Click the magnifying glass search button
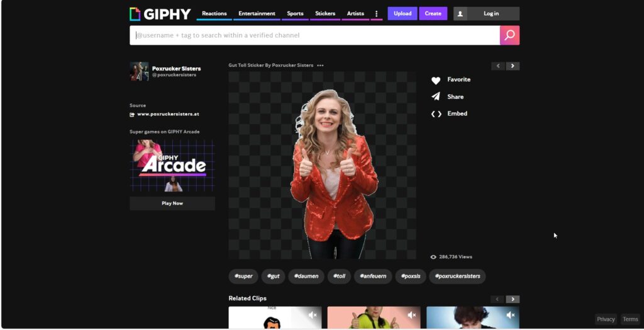The height and width of the screenshot is (330, 644). pyautogui.click(x=509, y=35)
